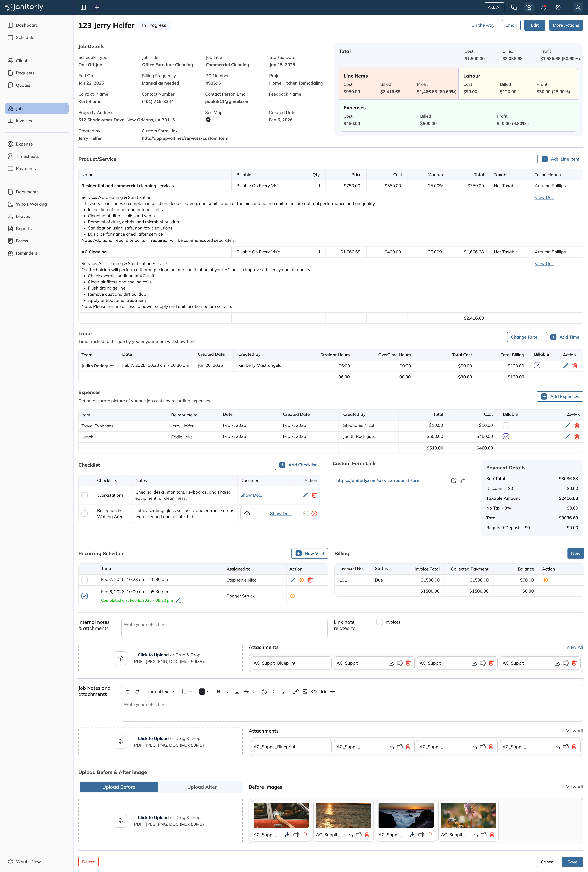Screen dimensions: 588x872
Task: Cancel the Reception & Waiting Area edit
Action: pyautogui.click(x=314, y=514)
